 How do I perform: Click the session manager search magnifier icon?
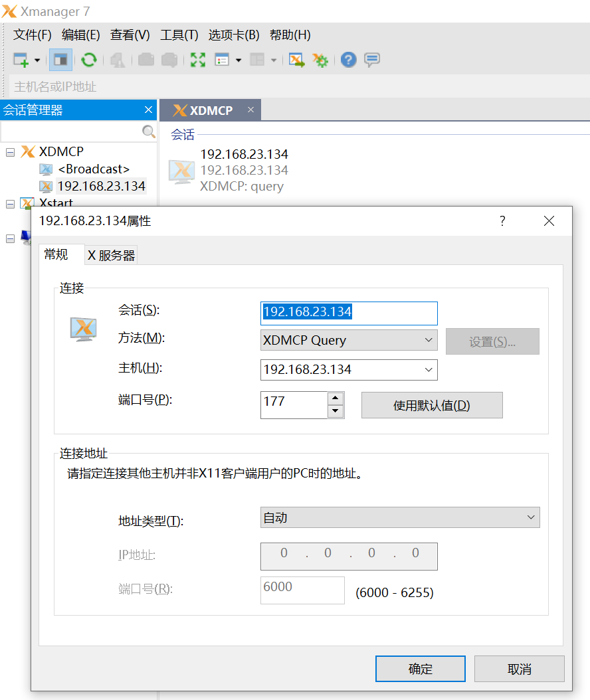tap(148, 131)
